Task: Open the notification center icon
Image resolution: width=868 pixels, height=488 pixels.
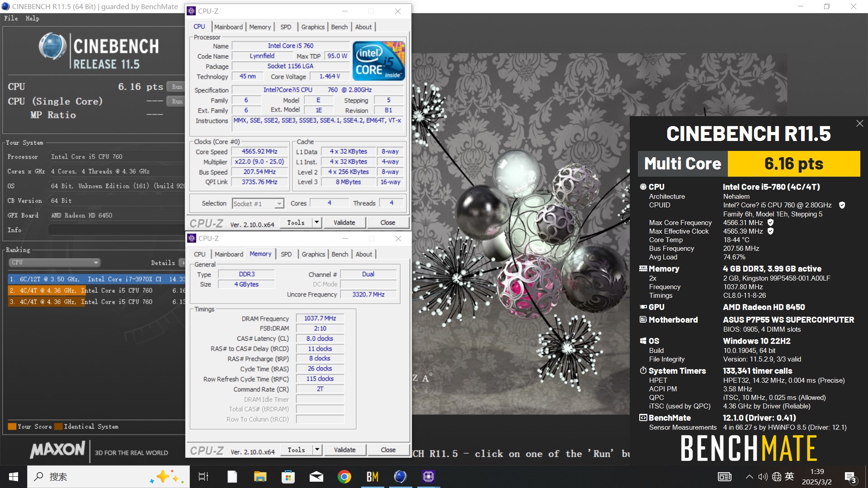Action: click(850, 477)
